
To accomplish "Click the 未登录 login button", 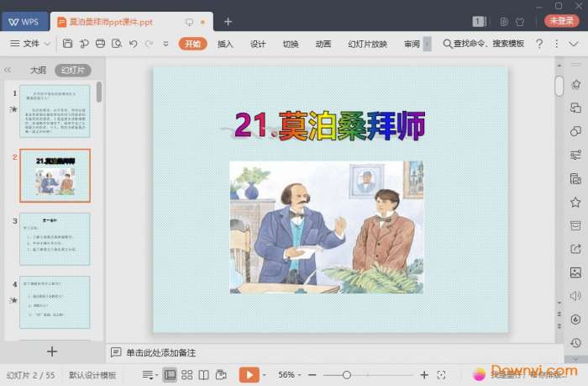I will coord(561,21).
